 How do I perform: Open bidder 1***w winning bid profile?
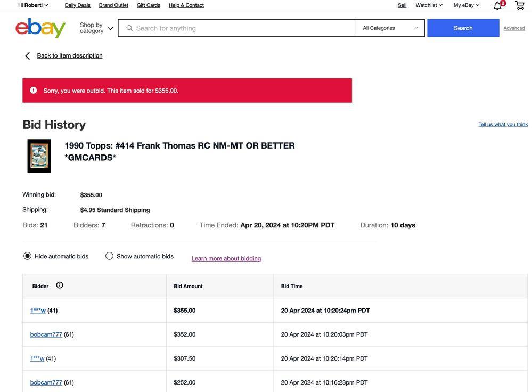tap(38, 311)
